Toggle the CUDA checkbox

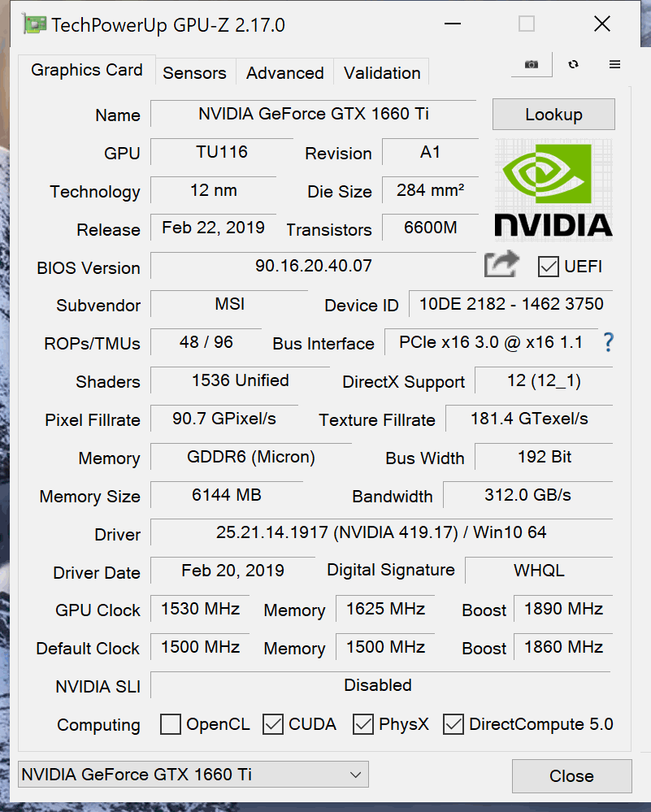coord(273,724)
